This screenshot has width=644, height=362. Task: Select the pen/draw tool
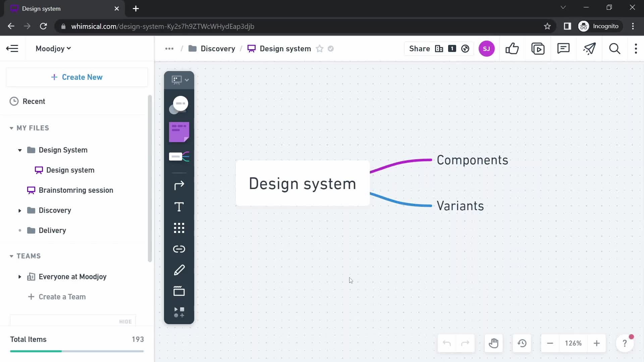point(179,269)
